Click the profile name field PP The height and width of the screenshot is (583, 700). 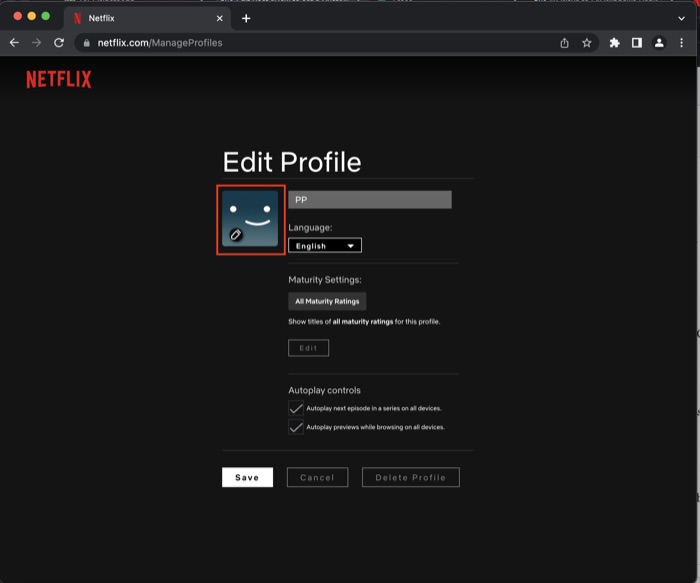click(x=370, y=200)
